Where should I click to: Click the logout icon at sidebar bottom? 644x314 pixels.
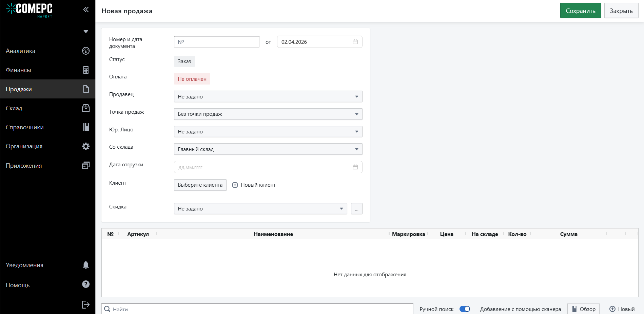point(86,304)
